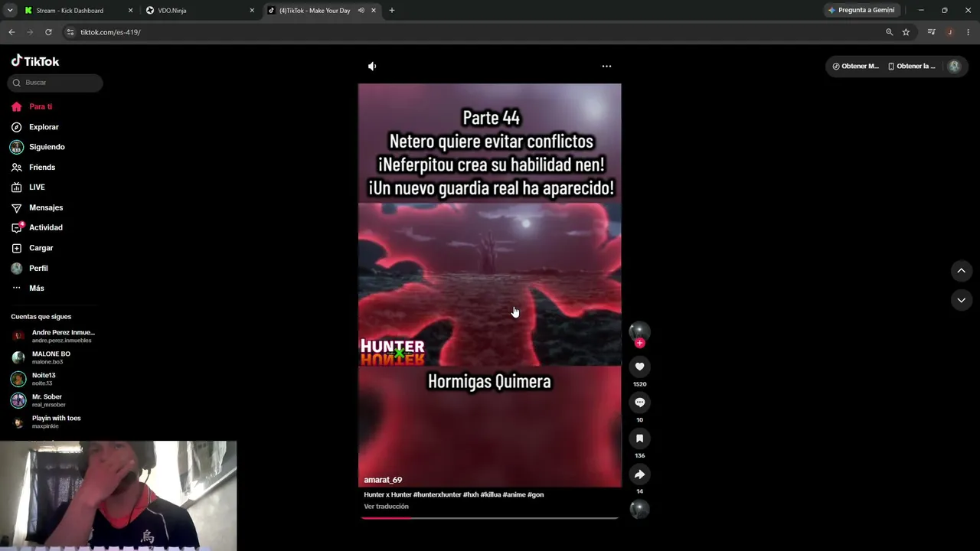
Task: Pause the video by clicking its frame
Action: 490,285
